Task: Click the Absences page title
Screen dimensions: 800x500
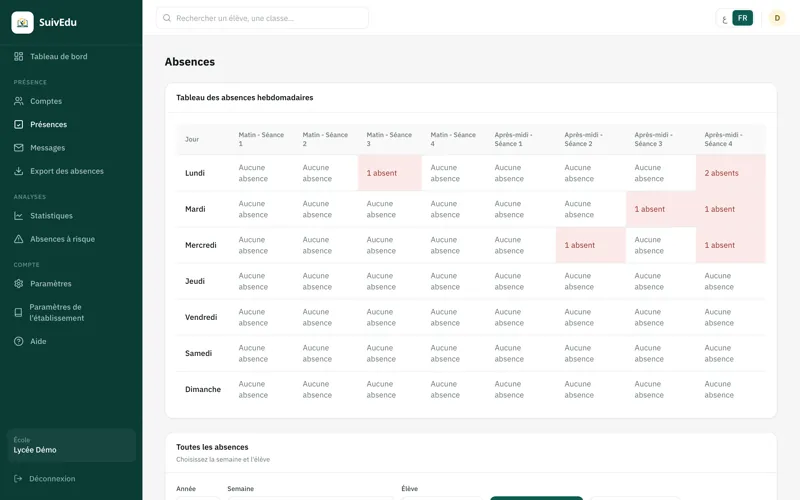Action: (x=190, y=62)
